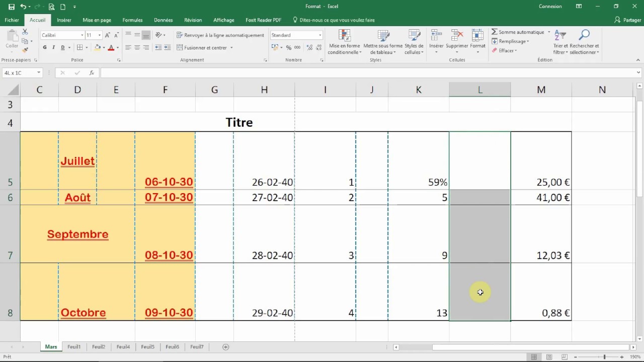Screen dimensions: 644x362
Task: Open the Standard number format dropdown
Action: tap(320, 35)
